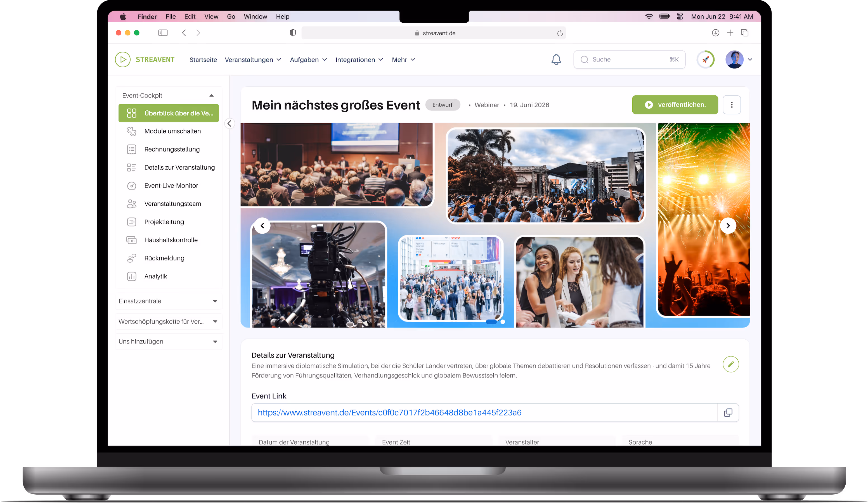Click the Rechnungsstellung invoice icon
This screenshot has width=868, height=503.
click(x=132, y=150)
